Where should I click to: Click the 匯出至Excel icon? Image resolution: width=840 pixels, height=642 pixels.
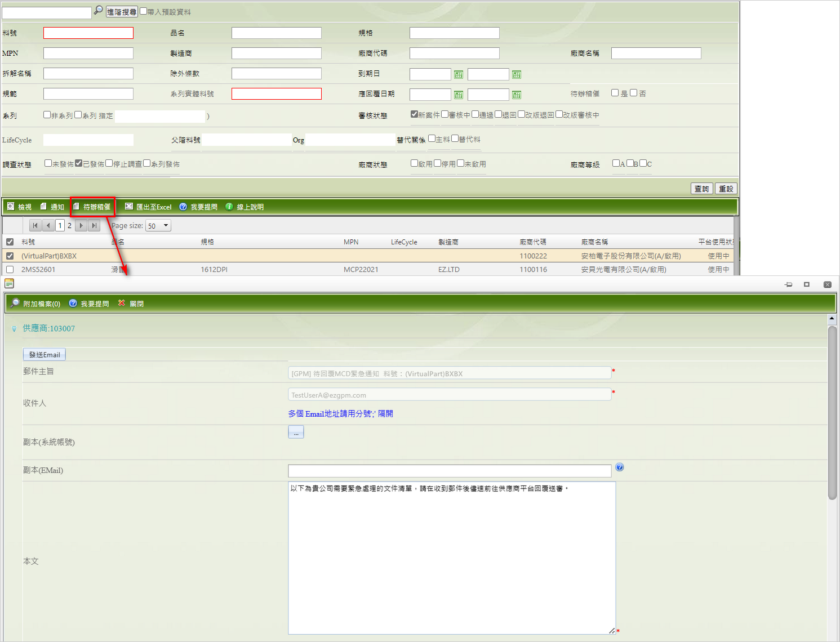point(129,207)
